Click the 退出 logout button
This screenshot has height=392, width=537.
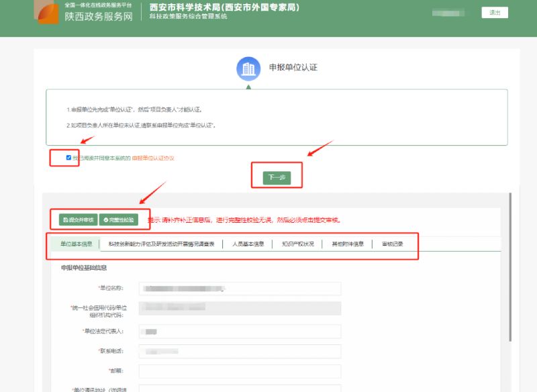[x=495, y=13]
